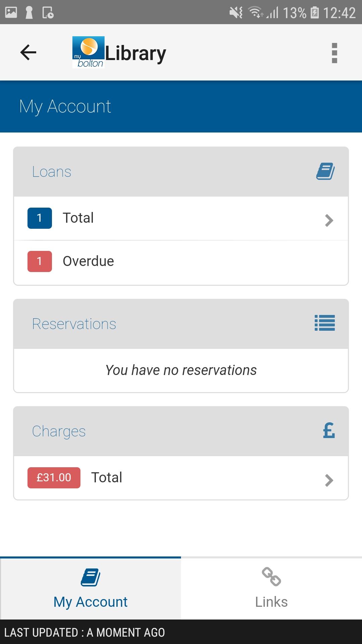Image resolution: width=362 pixels, height=644 pixels.
Task: Open the three-dot overflow menu
Action: 334,53
